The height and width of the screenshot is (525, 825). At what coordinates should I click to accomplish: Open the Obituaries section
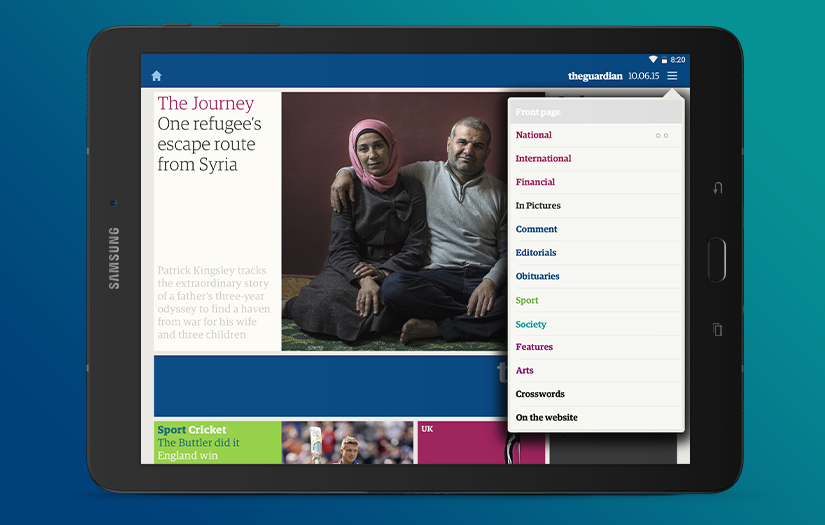(596, 276)
